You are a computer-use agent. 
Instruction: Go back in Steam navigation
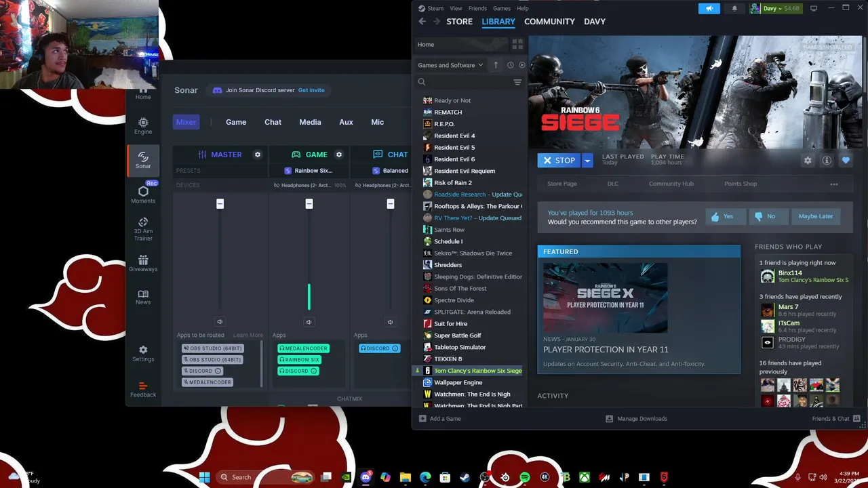[x=422, y=22]
